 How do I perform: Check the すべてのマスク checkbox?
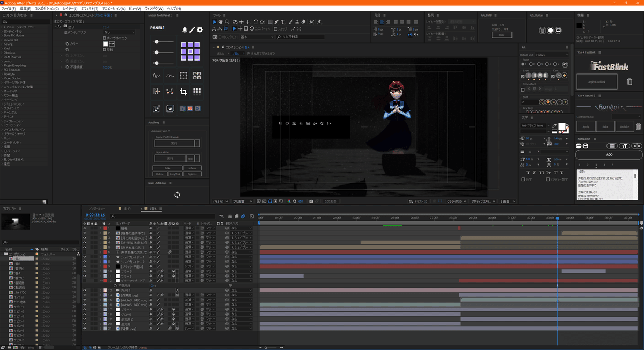click(x=104, y=38)
